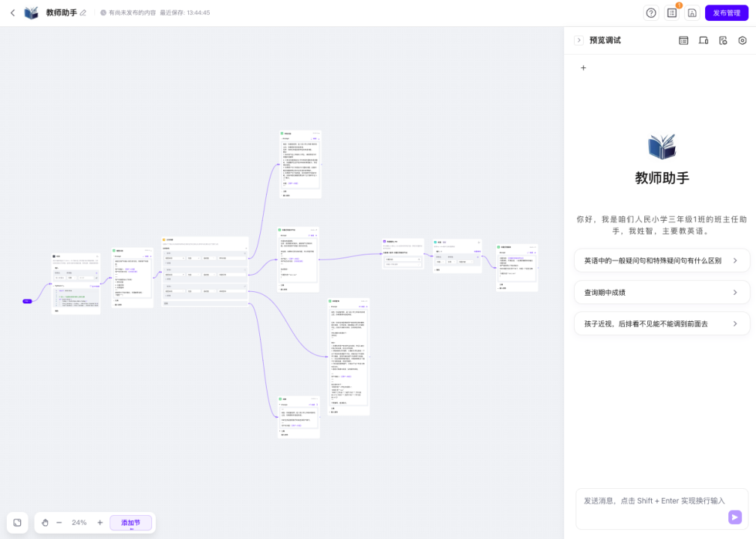The image size is (756, 539).
Task: Collapse the 预览调试 panel with the chevron
Action: [579, 40]
